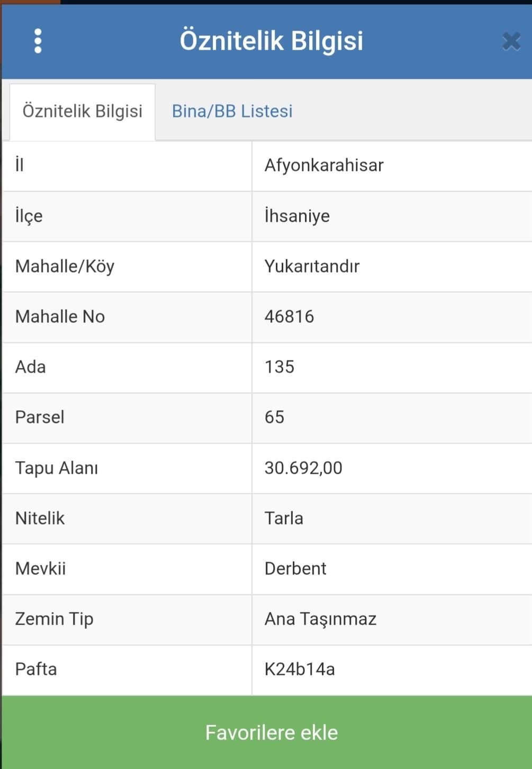Click the Mahalle/Köy row label
532x769 pixels.
[x=65, y=266]
